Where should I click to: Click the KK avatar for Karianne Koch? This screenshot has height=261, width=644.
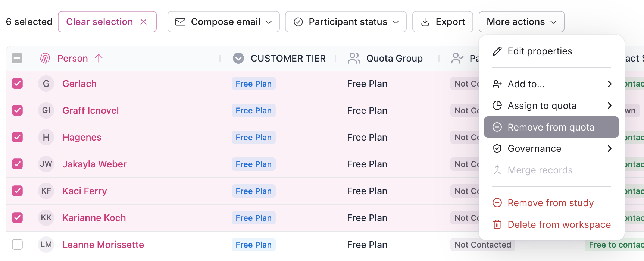coord(46,218)
